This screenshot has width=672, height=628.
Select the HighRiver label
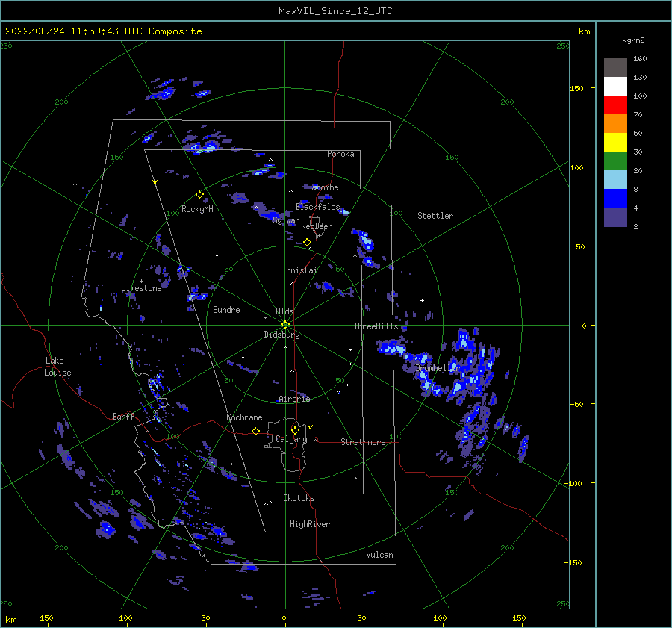(310, 524)
